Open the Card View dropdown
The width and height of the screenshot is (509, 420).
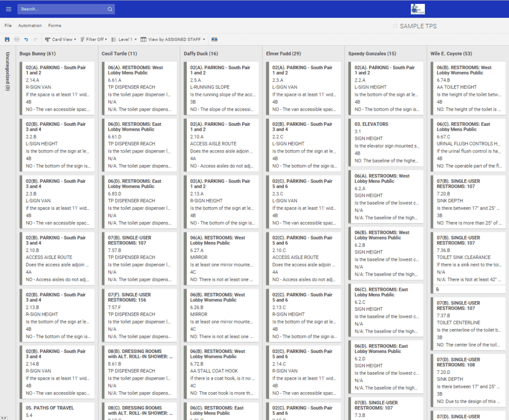(60, 39)
